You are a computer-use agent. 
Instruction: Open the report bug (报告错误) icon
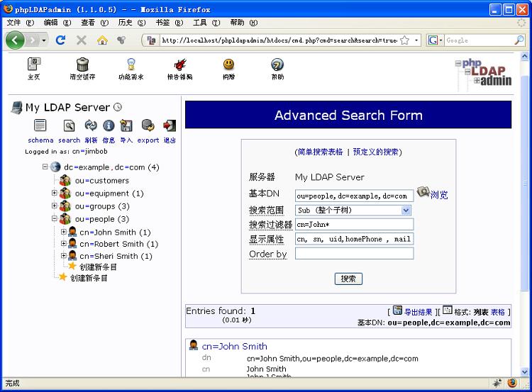[x=179, y=65]
